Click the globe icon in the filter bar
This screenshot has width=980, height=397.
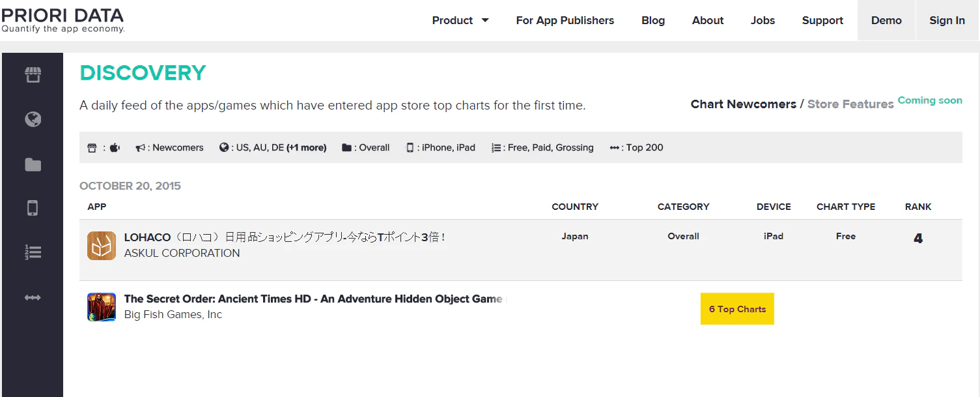coord(224,147)
